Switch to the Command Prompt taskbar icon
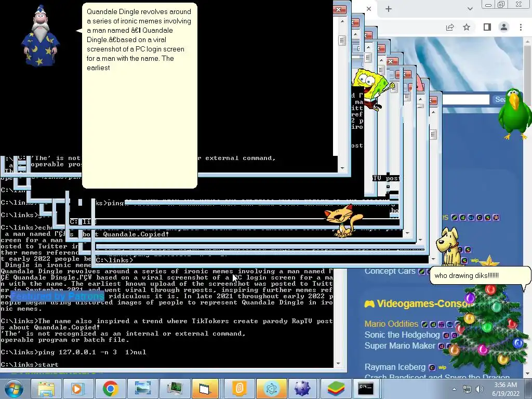This screenshot has height=399, width=532. [x=366, y=389]
